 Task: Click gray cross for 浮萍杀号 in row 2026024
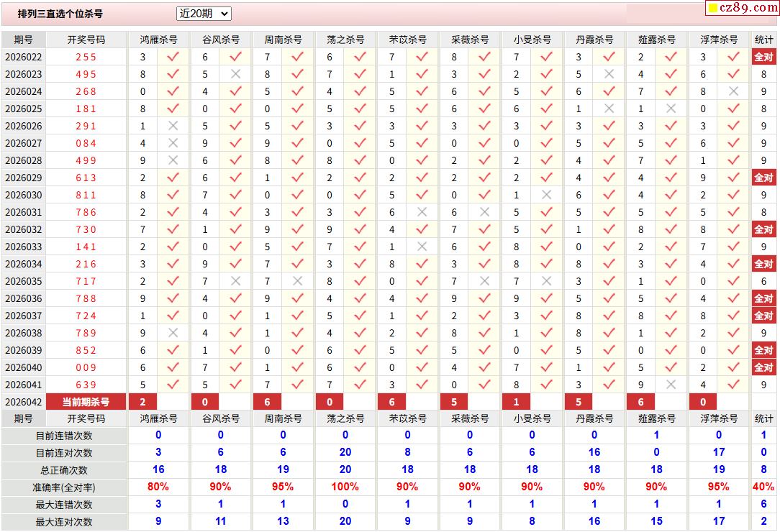coord(733,91)
